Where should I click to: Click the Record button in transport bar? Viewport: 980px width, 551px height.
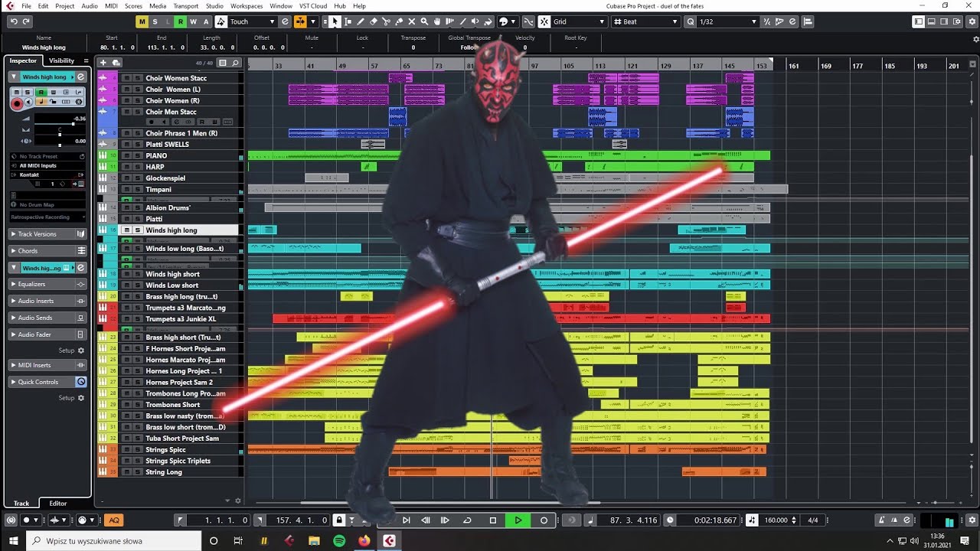544,520
